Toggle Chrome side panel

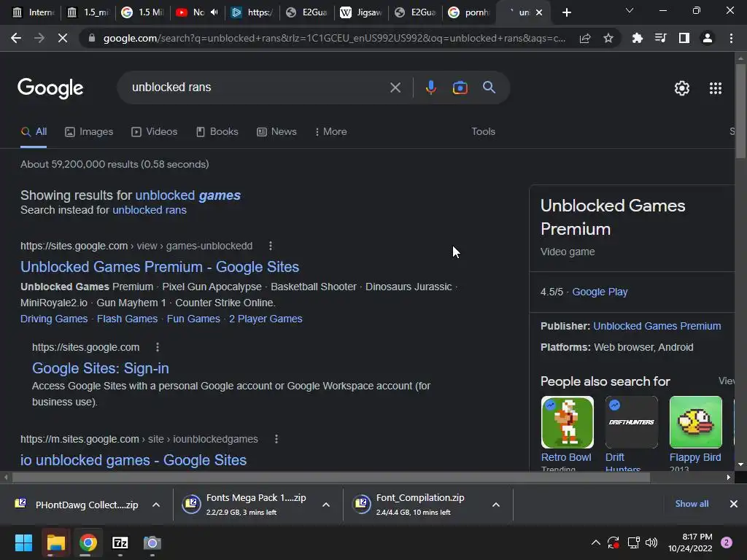pos(684,38)
